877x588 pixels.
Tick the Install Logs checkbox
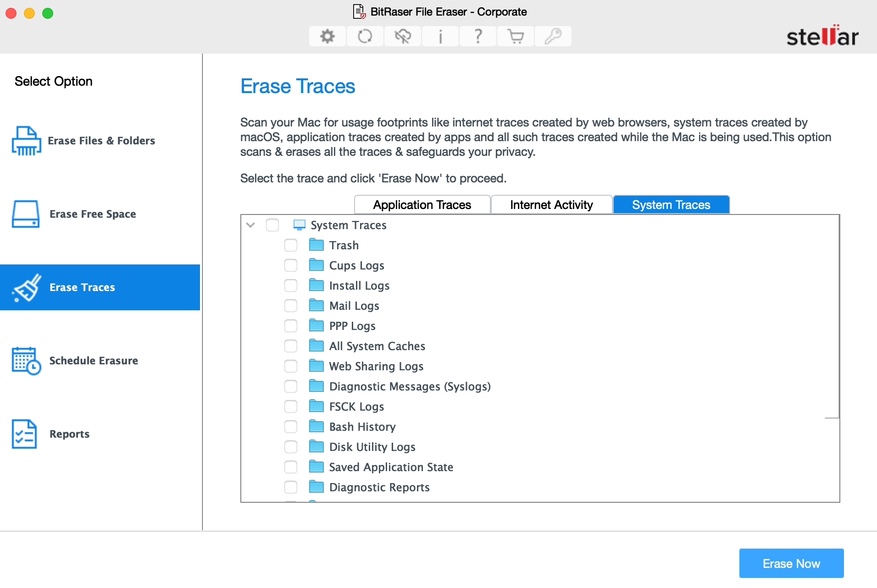[x=291, y=286]
